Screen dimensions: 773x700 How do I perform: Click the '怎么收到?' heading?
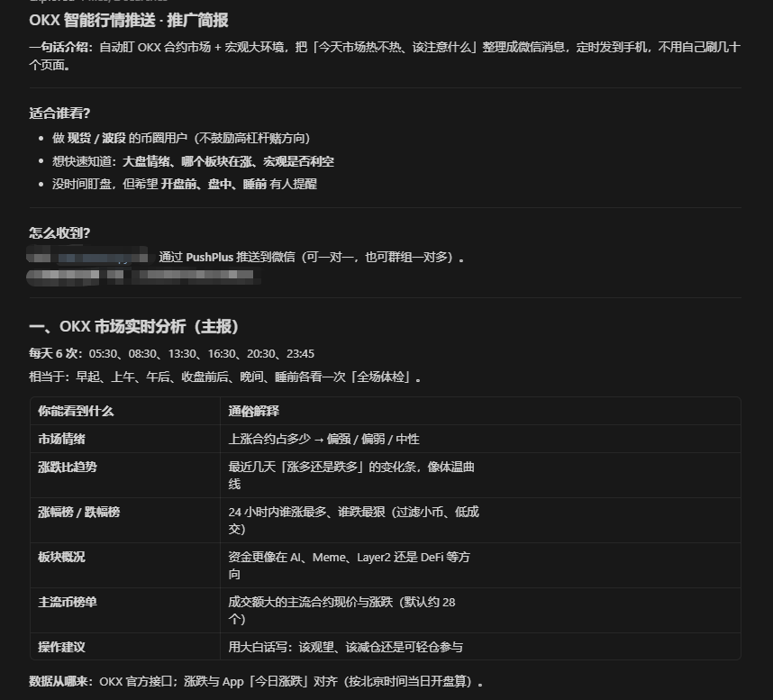59,233
